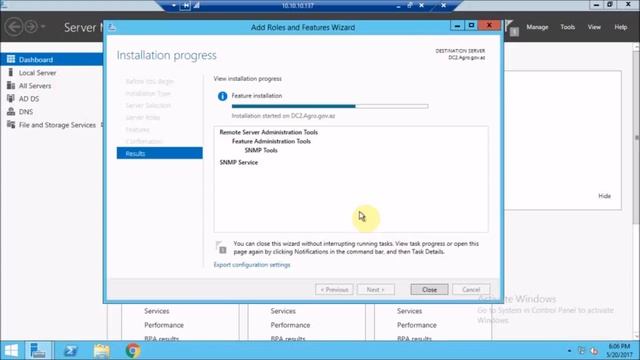
Task: Open the Windows Start button
Action: tap(11, 350)
